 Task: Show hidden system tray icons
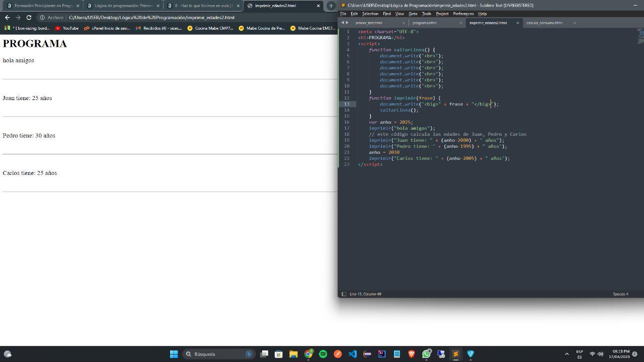567,354
